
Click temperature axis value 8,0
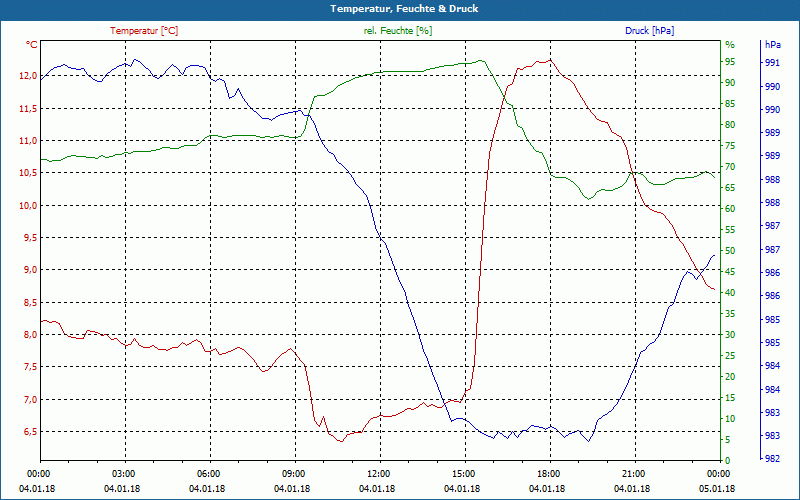click(30, 335)
